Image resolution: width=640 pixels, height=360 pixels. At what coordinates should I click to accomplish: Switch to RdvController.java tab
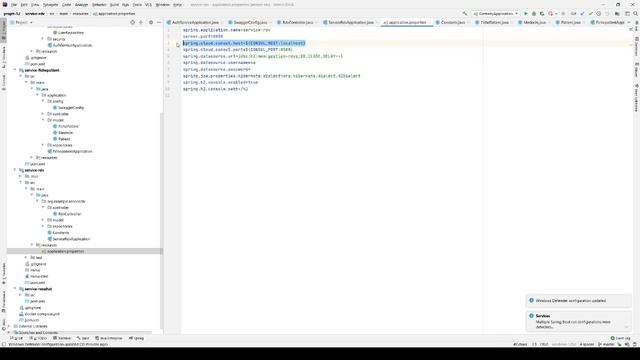point(298,22)
